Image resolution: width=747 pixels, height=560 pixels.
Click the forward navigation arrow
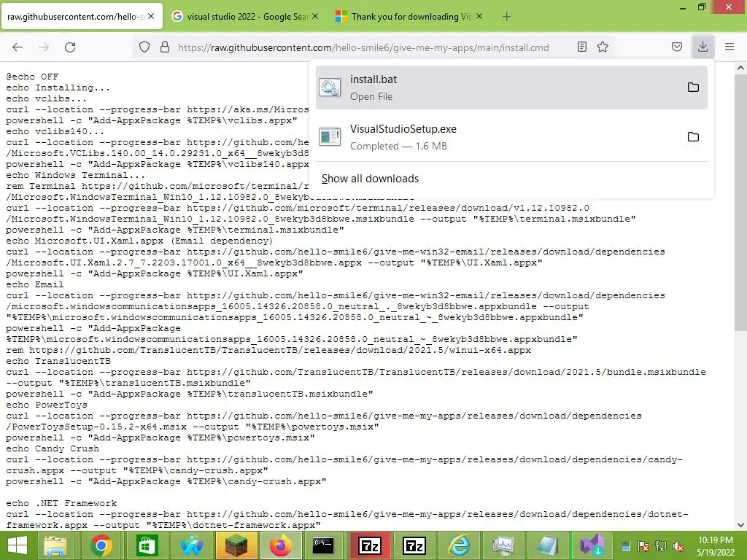(x=44, y=47)
